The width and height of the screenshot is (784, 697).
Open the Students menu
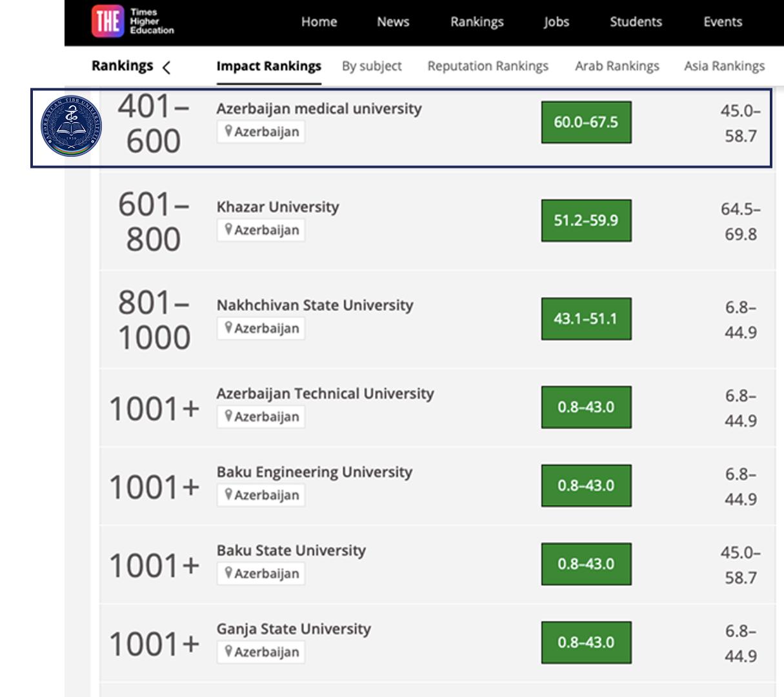click(x=636, y=22)
